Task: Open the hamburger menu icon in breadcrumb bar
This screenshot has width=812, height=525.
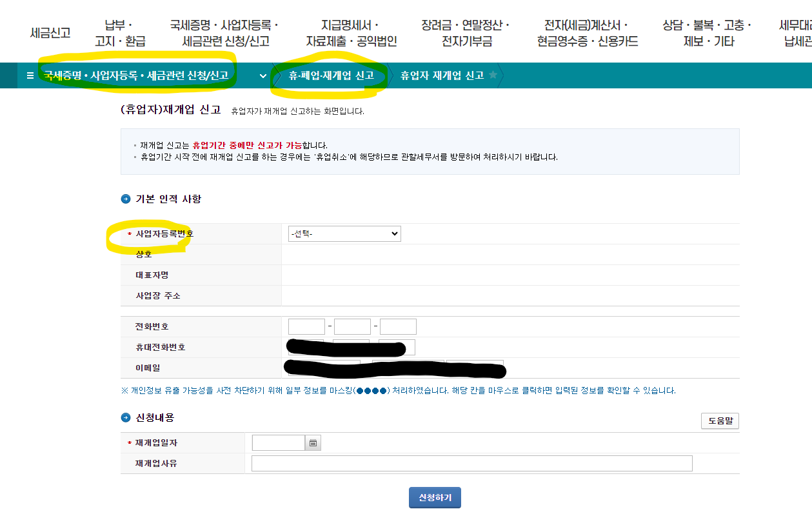Action: 30,75
